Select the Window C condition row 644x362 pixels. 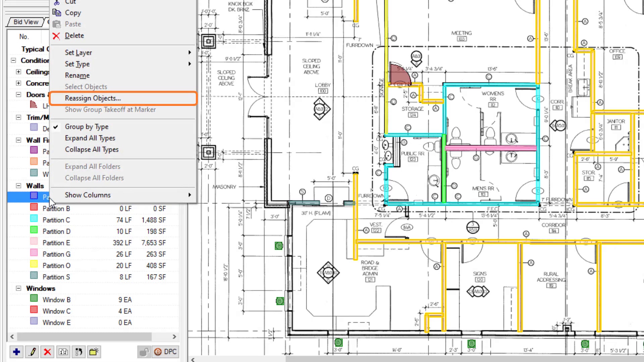click(56, 311)
